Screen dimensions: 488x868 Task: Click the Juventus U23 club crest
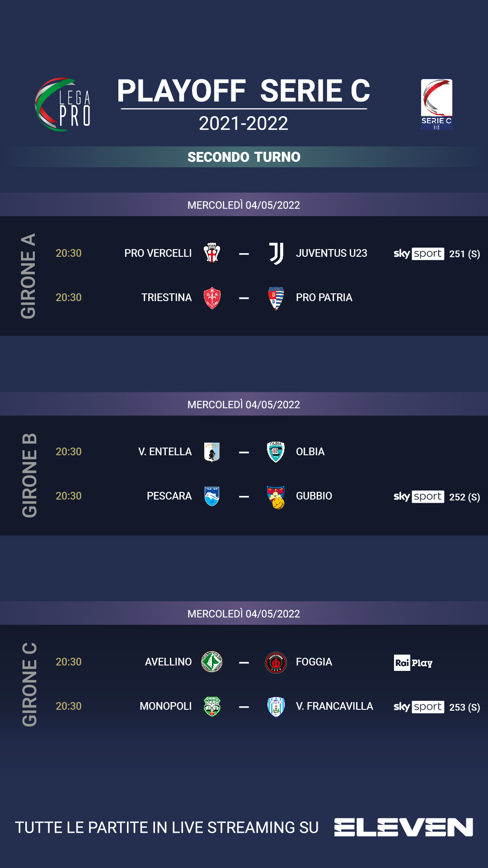point(276,253)
